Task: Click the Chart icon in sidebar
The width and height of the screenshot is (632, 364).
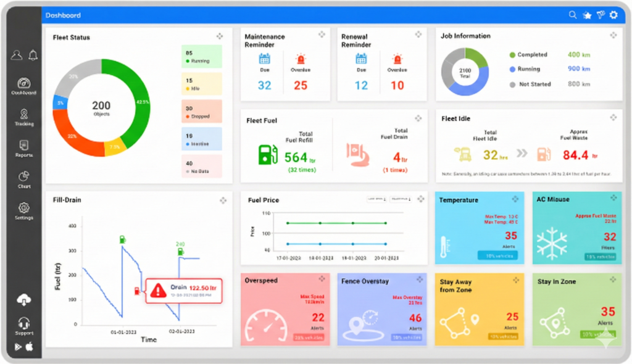Action: (x=24, y=179)
